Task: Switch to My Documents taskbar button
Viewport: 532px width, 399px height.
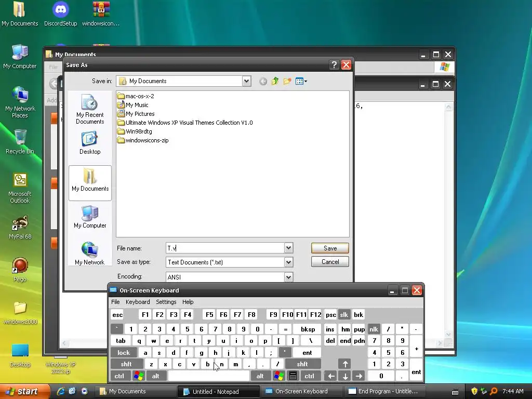Action: [x=135, y=391]
